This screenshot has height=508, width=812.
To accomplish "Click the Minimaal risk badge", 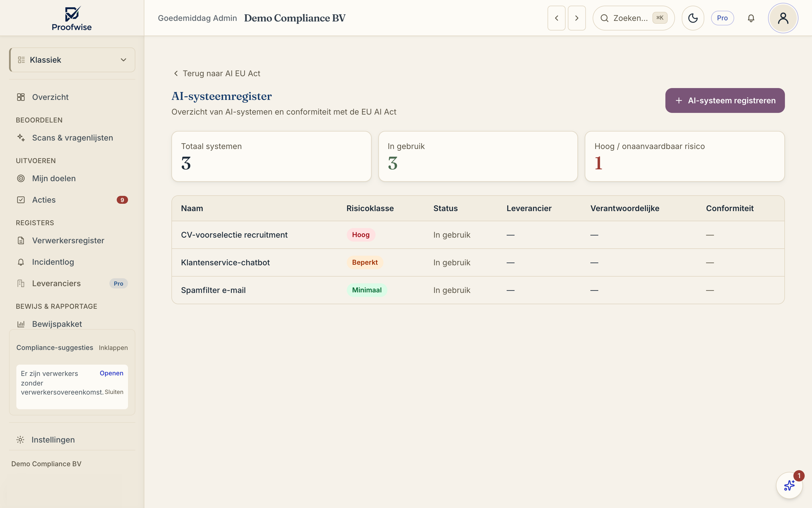I will pos(367,290).
